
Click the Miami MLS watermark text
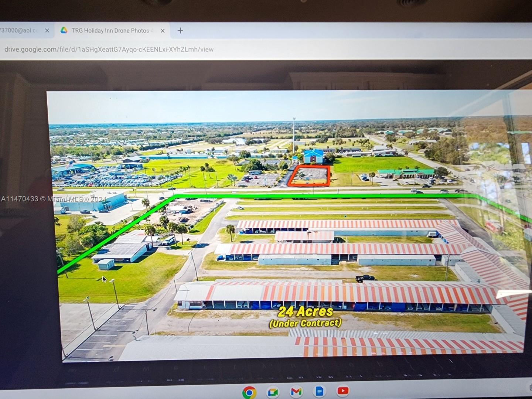tap(54, 199)
